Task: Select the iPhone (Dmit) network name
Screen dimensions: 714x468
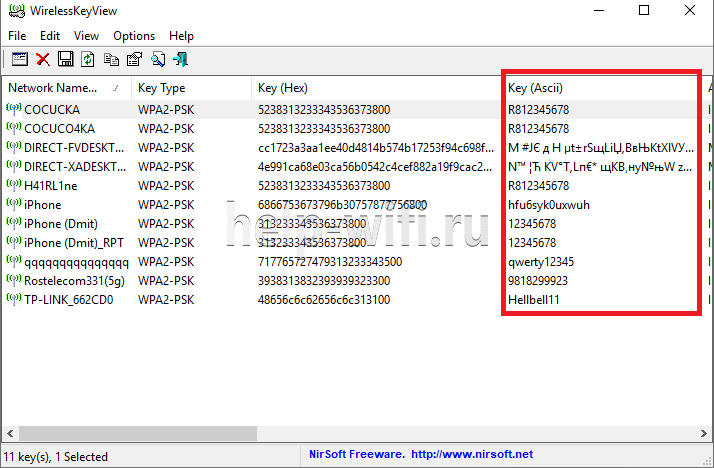Action: 61,224
